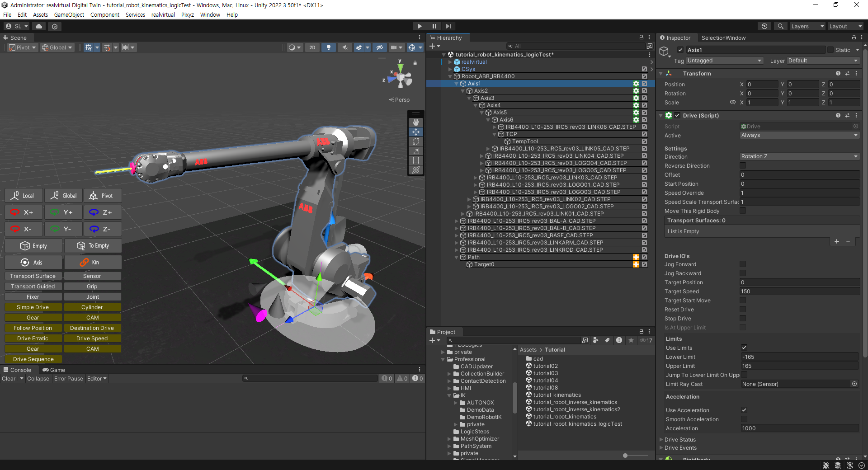Select the Hand view tool in Scene
Image resolution: width=868 pixels, height=470 pixels.
tap(416, 122)
